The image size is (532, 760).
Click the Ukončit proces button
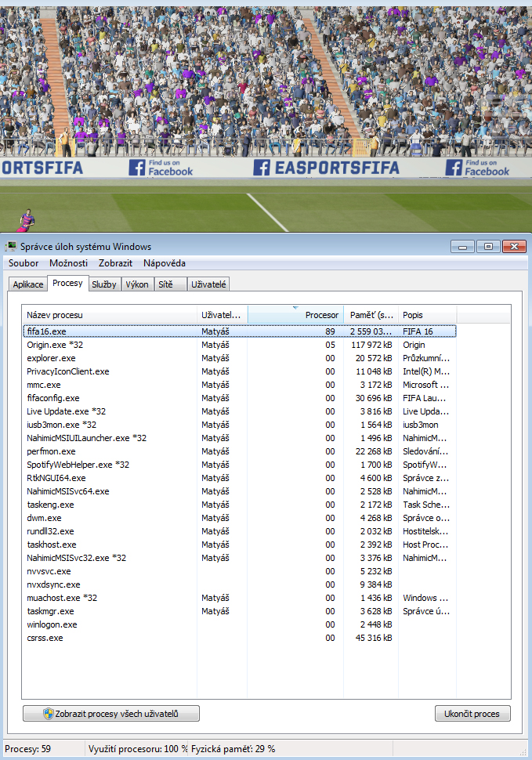[472, 714]
